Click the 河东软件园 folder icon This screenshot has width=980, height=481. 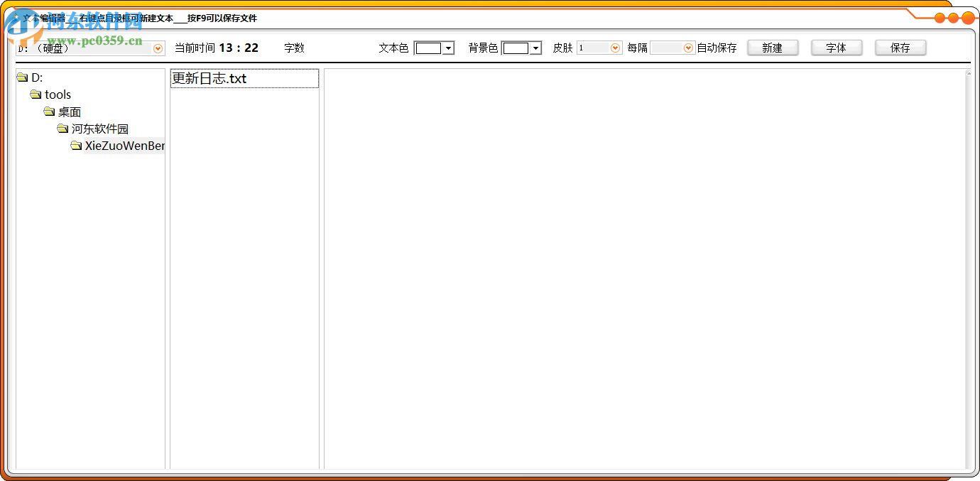(62, 129)
